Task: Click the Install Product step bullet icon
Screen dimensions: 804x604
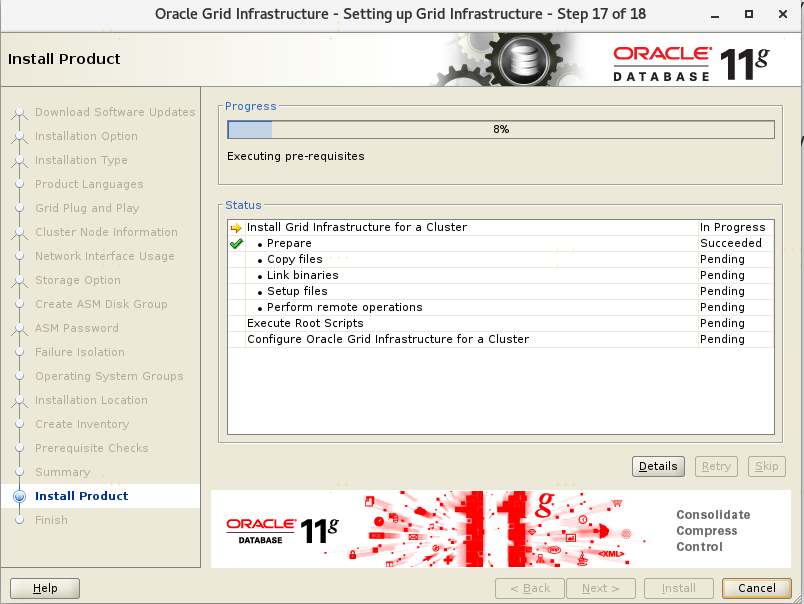Action: pyautogui.click(x=19, y=496)
